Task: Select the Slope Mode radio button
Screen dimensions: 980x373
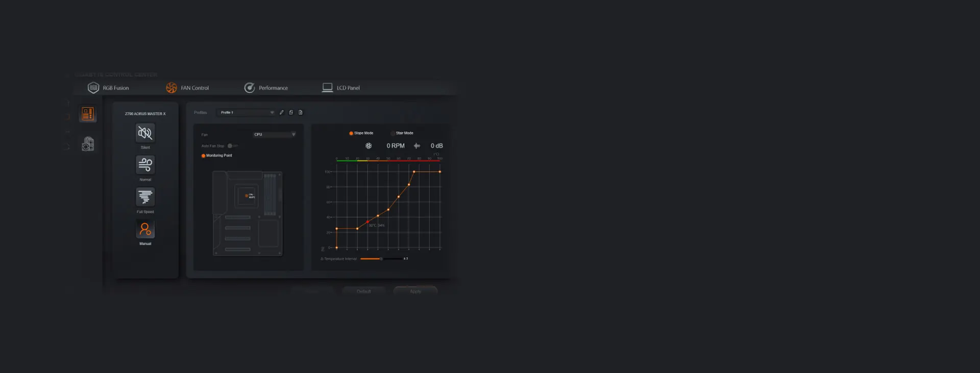Action: pos(351,133)
